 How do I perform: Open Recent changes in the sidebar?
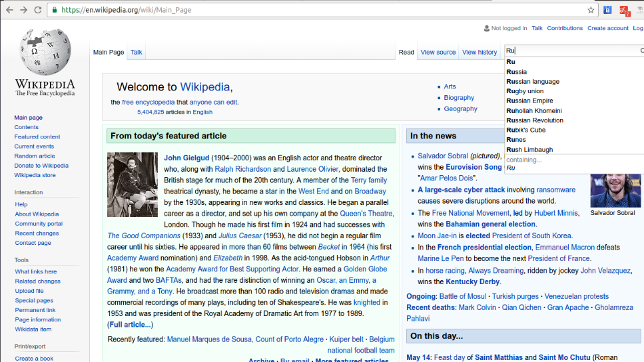point(37,233)
